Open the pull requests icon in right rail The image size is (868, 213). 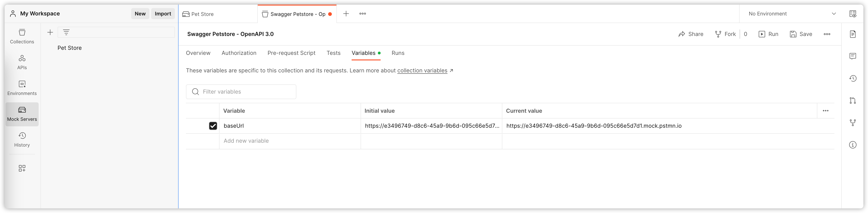pyautogui.click(x=853, y=101)
